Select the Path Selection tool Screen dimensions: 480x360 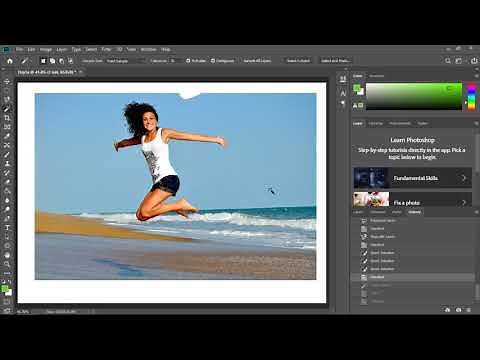[7, 237]
